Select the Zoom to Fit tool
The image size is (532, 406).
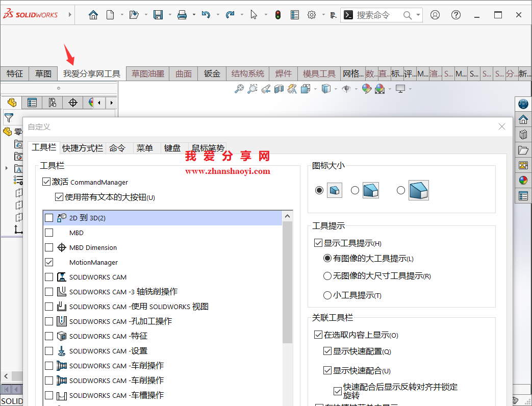(x=239, y=88)
